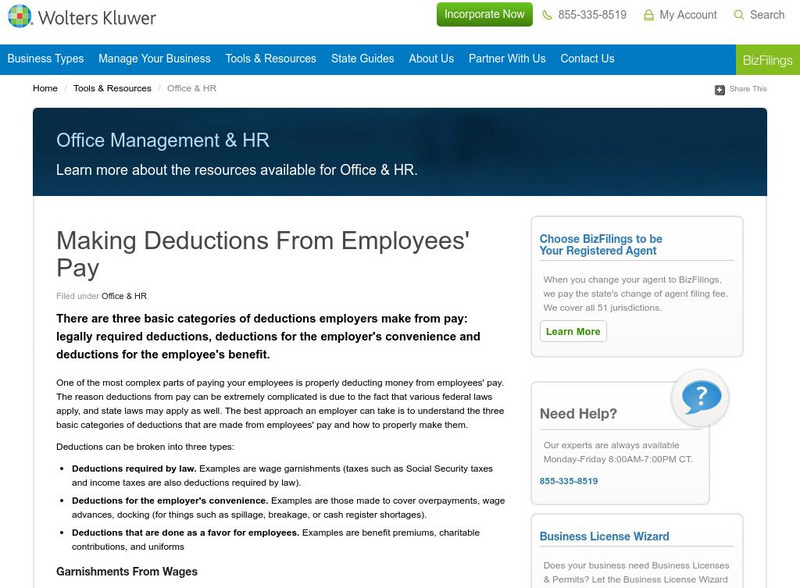Click the BizFilings logo in the navigation bar
Image resolution: width=800 pixels, height=588 pixels.
tap(768, 58)
